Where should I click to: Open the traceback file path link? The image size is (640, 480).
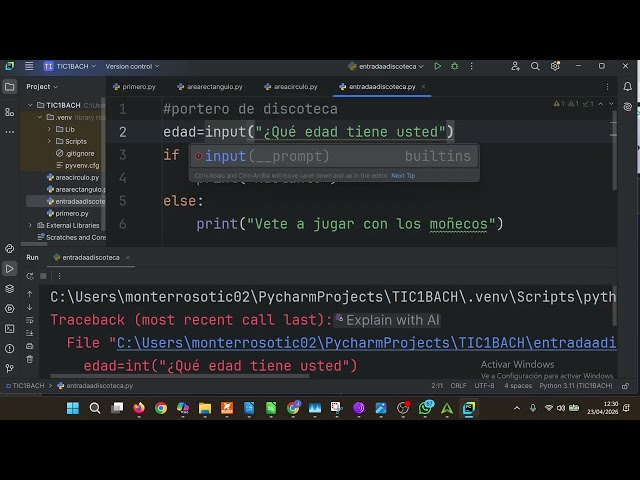[366, 343]
